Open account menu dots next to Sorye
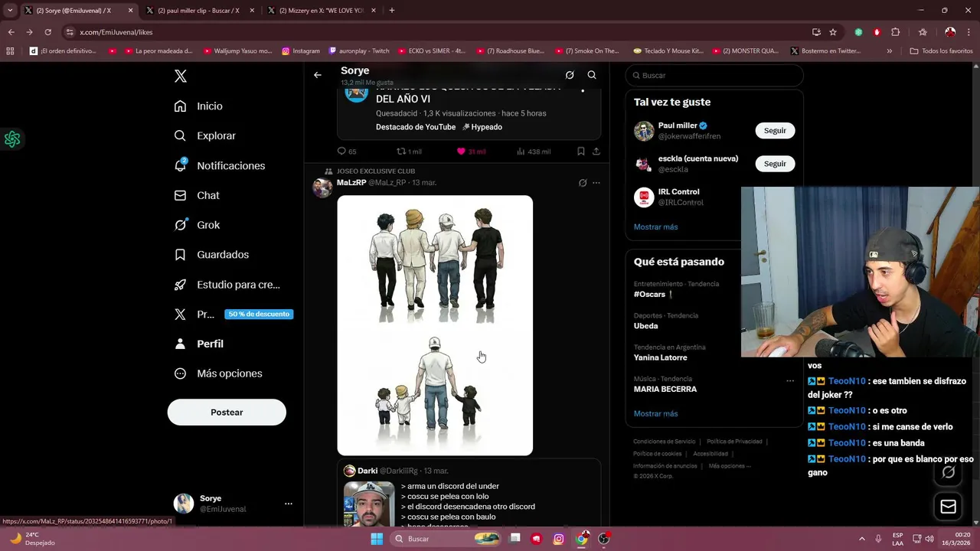980x551 pixels. point(289,504)
